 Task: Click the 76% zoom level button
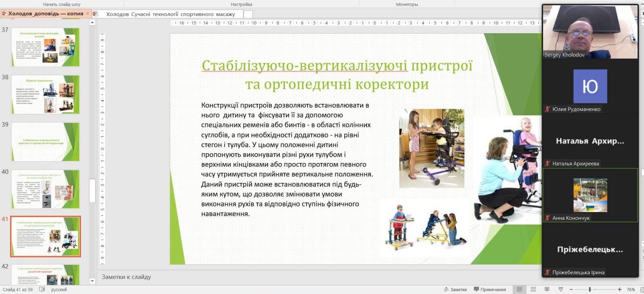[631, 290]
